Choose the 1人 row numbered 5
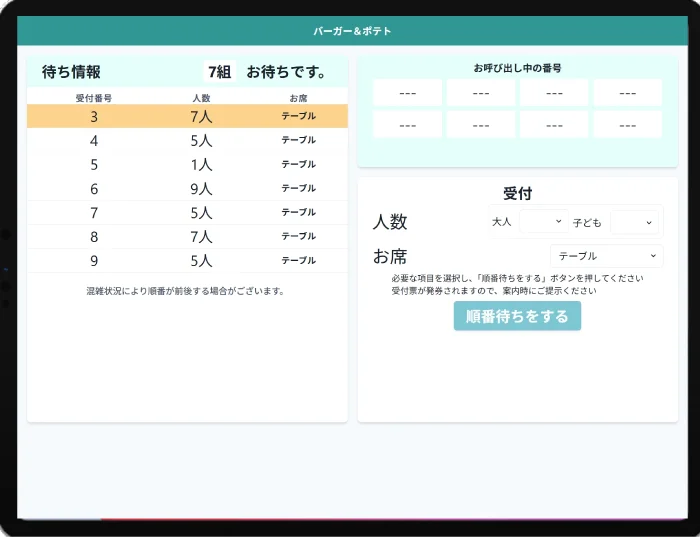Image resolution: width=700 pixels, height=537 pixels. [187, 164]
